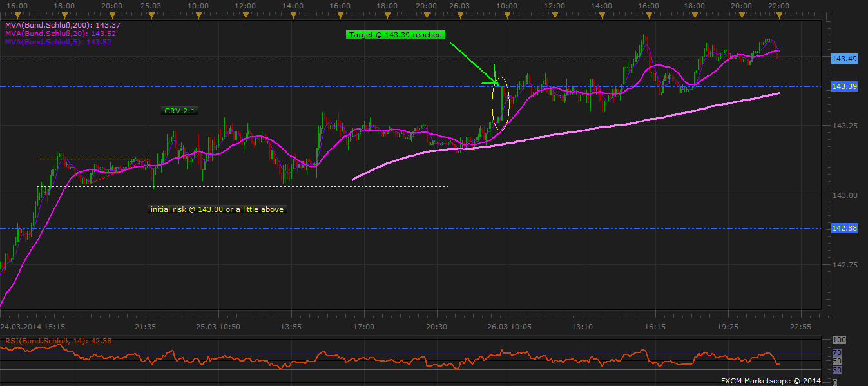Click the triangle marker under the 26.03 date
This screenshot has width=868, height=386.
click(x=458, y=14)
